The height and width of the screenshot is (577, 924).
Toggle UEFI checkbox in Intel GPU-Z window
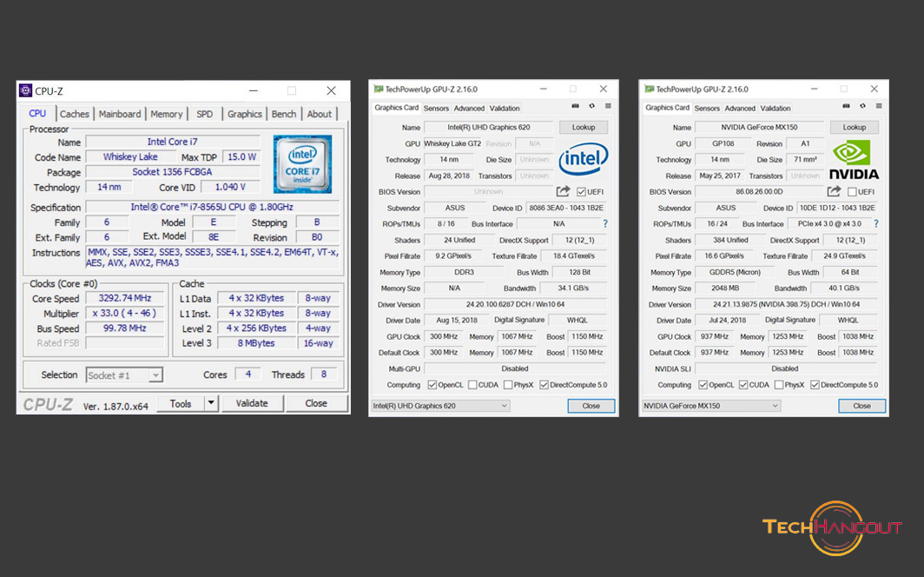pos(581,191)
